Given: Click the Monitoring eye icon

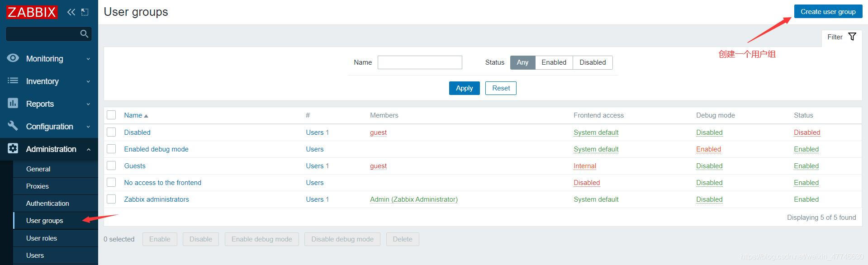Looking at the screenshot, I should coord(13,58).
